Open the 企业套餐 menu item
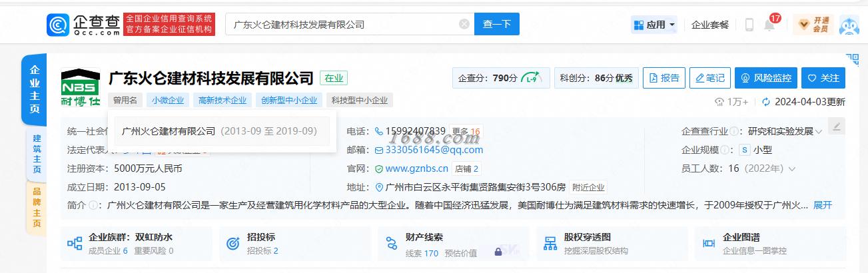This screenshot has height=273, width=868. [710, 25]
